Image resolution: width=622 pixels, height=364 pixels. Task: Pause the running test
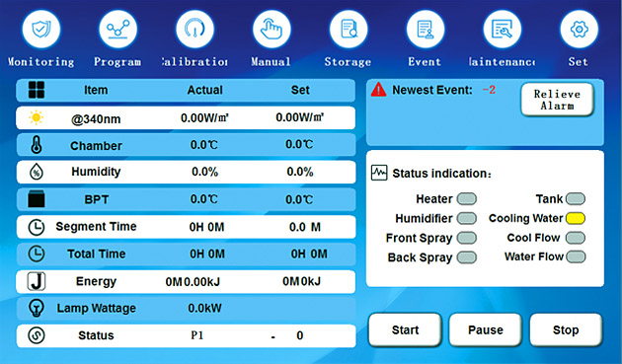click(486, 329)
